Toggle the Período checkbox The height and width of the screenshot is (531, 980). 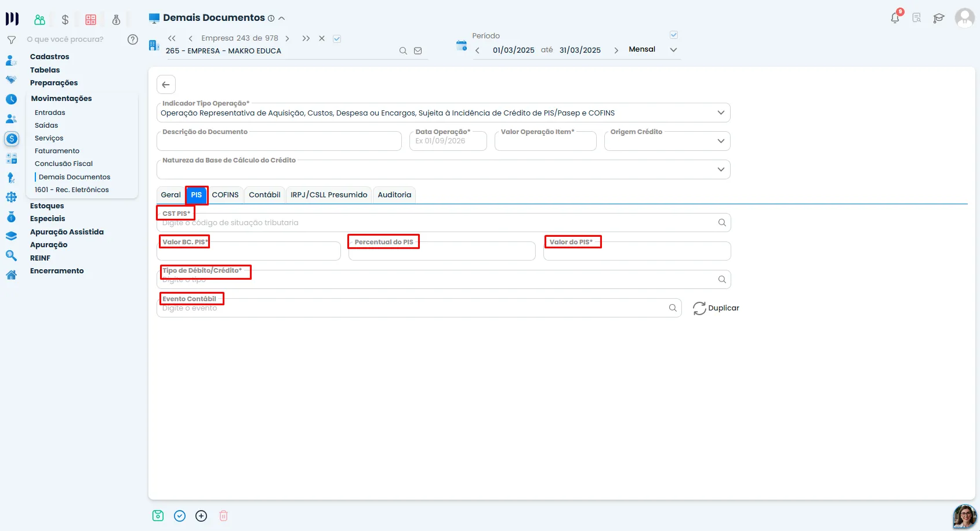point(674,35)
